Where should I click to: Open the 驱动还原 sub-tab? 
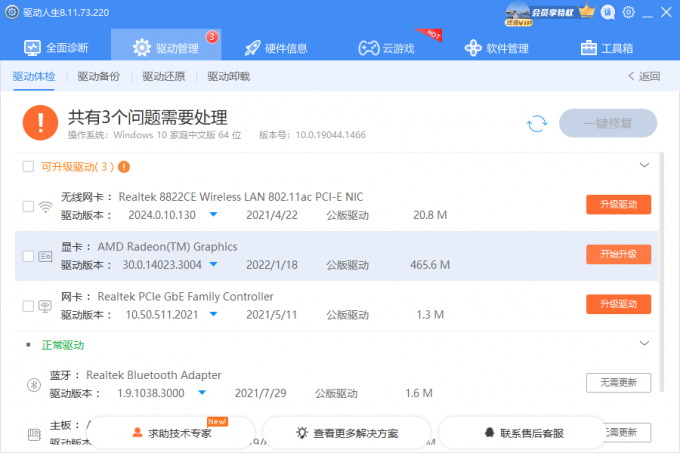pos(164,77)
